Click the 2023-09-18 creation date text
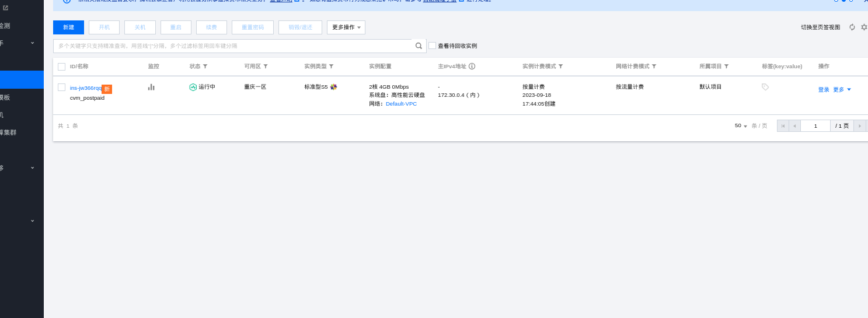This screenshot has height=318, width=868. point(536,95)
